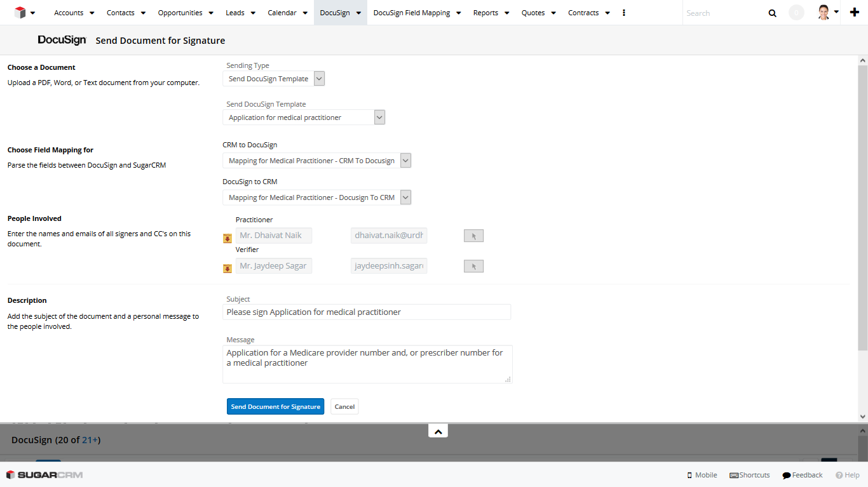Image resolution: width=868 pixels, height=487 pixels.
Task: Click the vertical scrollbar thumb
Action: (x=863, y=207)
